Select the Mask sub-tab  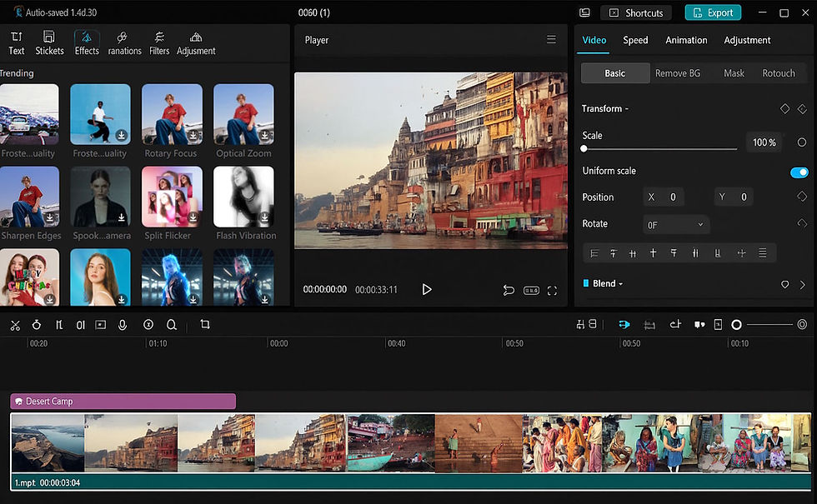tap(734, 73)
